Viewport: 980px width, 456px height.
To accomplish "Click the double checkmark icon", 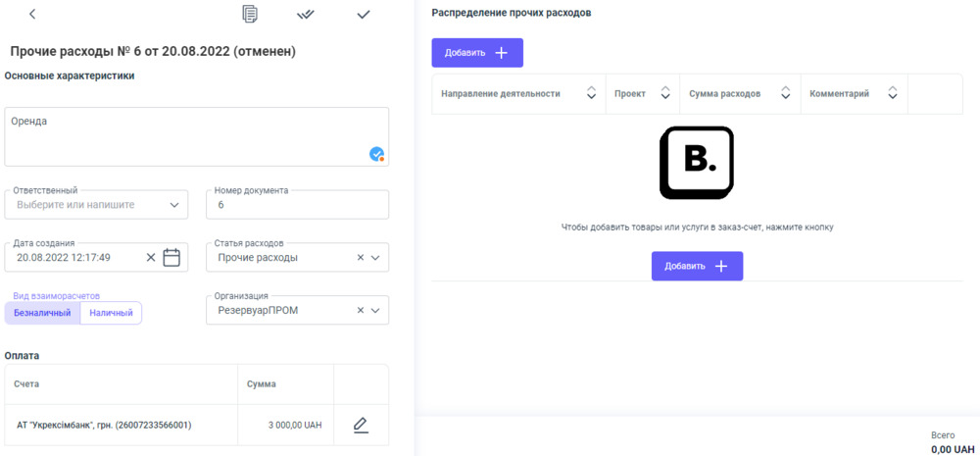I will 306,14.
